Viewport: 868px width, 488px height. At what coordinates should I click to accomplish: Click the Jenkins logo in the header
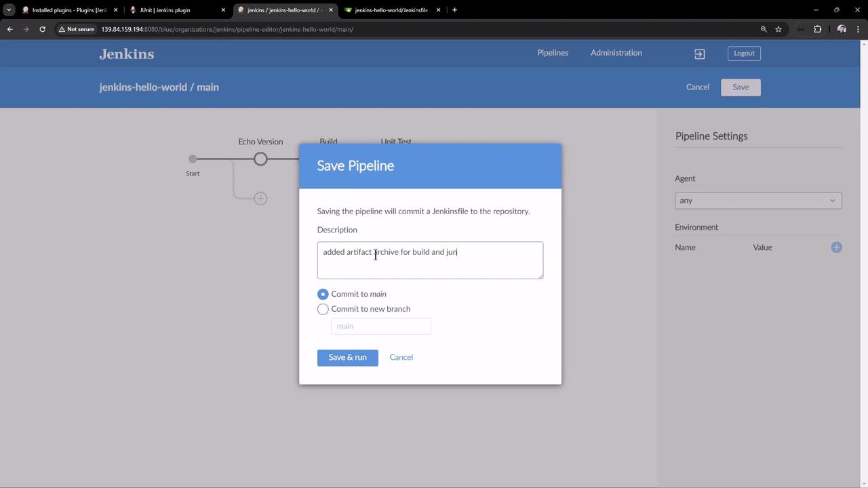126,54
